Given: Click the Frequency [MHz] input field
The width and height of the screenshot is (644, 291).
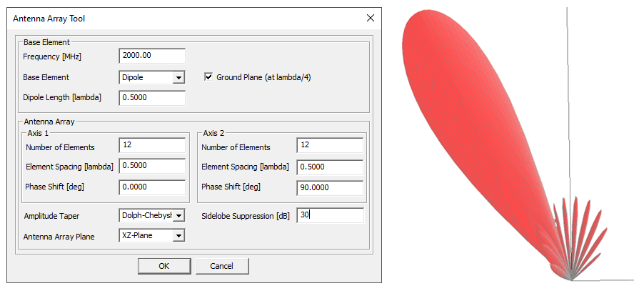Looking at the screenshot, I should [x=151, y=56].
